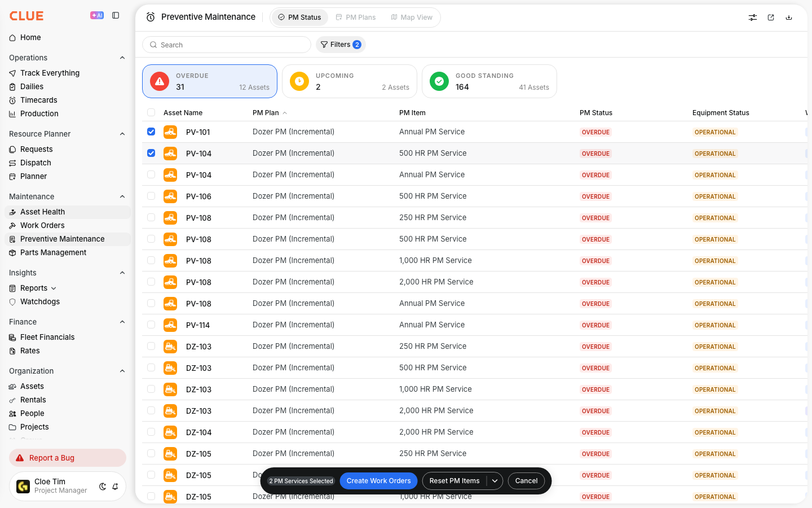The height and width of the screenshot is (508, 812).
Task: Check PV-104 Annual PM Service row
Action: (151, 174)
